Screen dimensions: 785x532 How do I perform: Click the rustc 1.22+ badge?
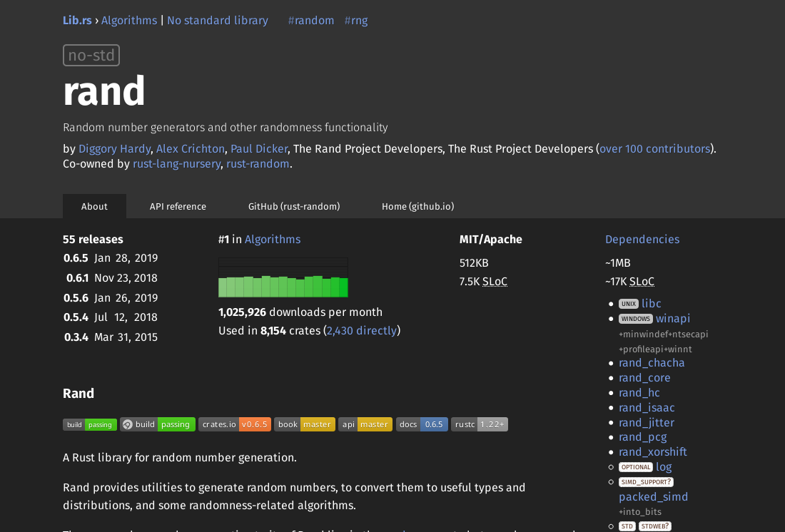(x=480, y=424)
